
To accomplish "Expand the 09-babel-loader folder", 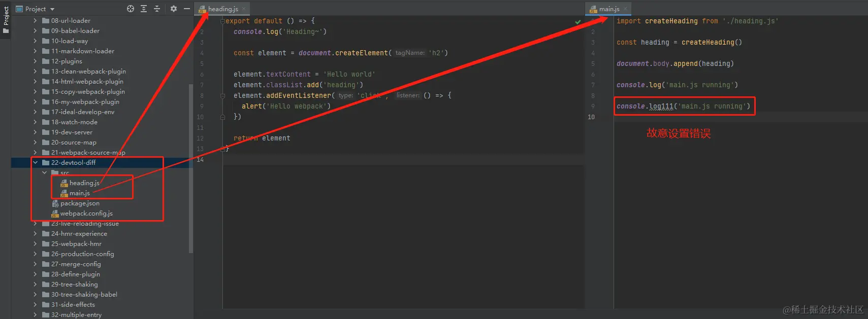I will 35,31.
